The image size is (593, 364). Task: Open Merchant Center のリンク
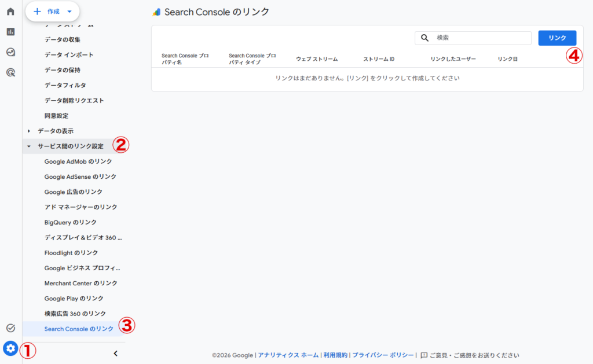coord(80,283)
